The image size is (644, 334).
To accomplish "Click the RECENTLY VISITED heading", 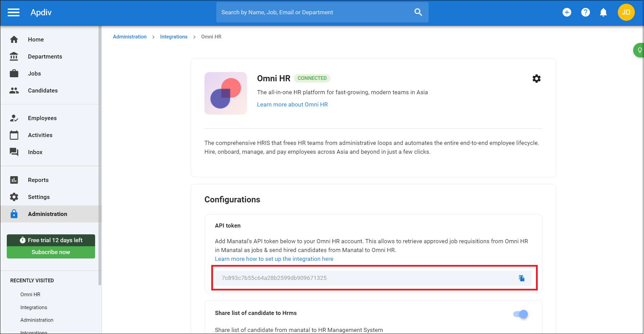I will pyautogui.click(x=32, y=281).
